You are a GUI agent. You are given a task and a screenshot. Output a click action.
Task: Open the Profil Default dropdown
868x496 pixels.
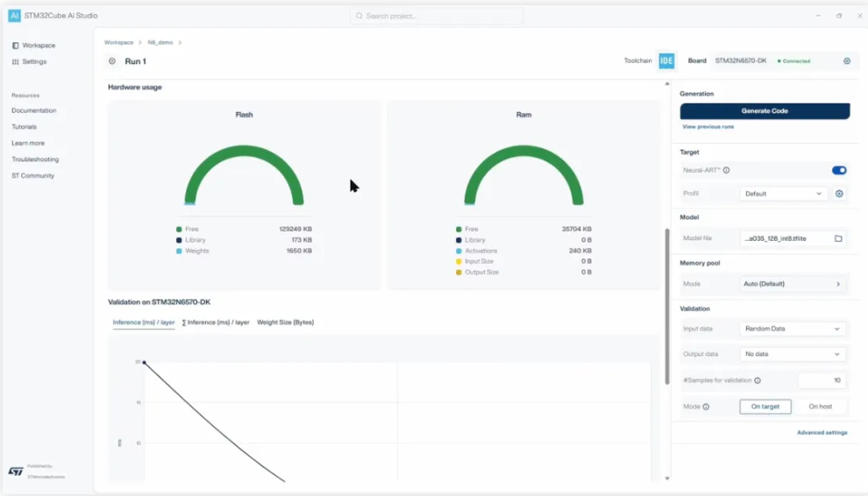point(783,194)
